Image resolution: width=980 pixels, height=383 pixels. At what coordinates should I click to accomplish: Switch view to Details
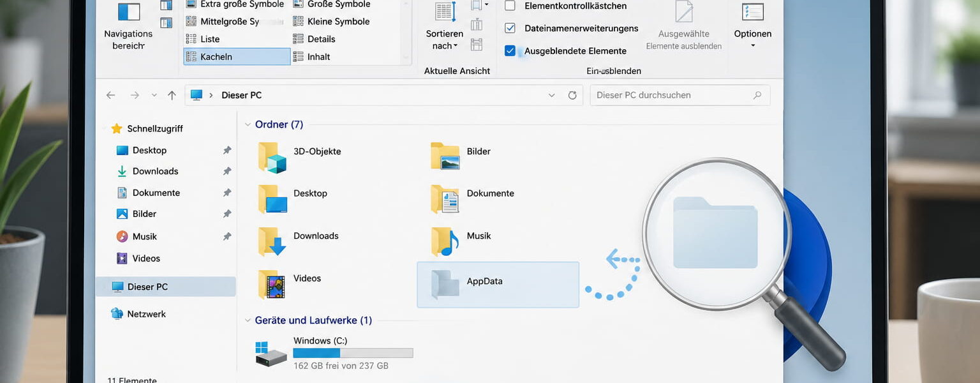[314, 39]
